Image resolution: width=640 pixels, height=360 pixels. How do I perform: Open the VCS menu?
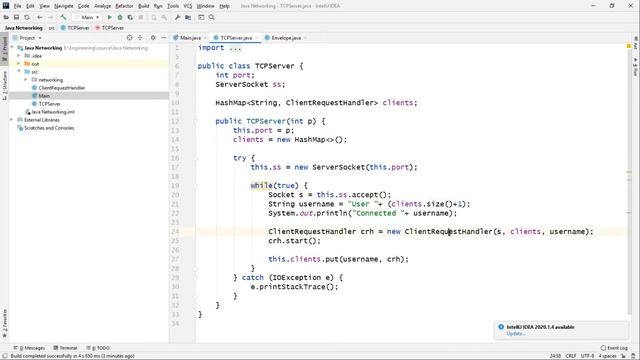coord(187,6)
